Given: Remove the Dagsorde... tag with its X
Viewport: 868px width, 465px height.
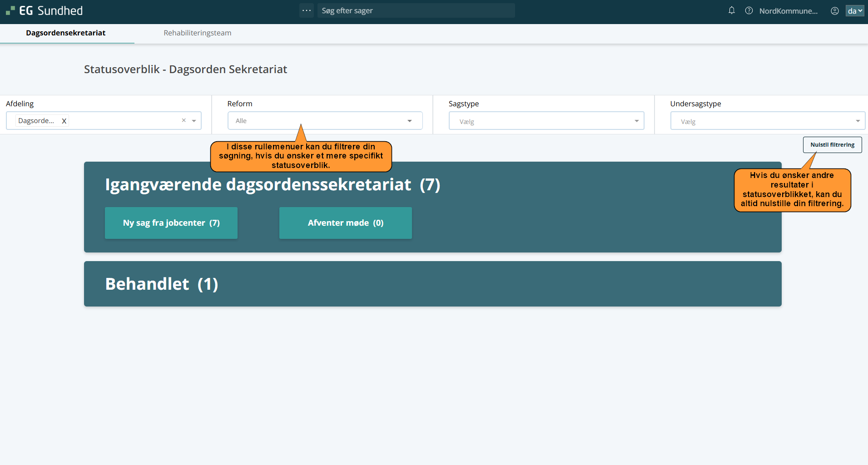Looking at the screenshot, I should point(64,121).
